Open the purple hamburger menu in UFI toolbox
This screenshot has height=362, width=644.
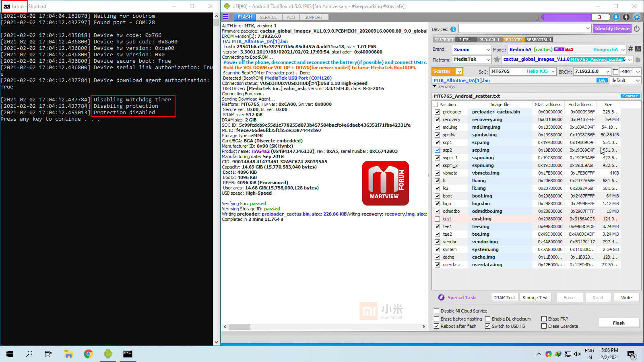point(225,17)
